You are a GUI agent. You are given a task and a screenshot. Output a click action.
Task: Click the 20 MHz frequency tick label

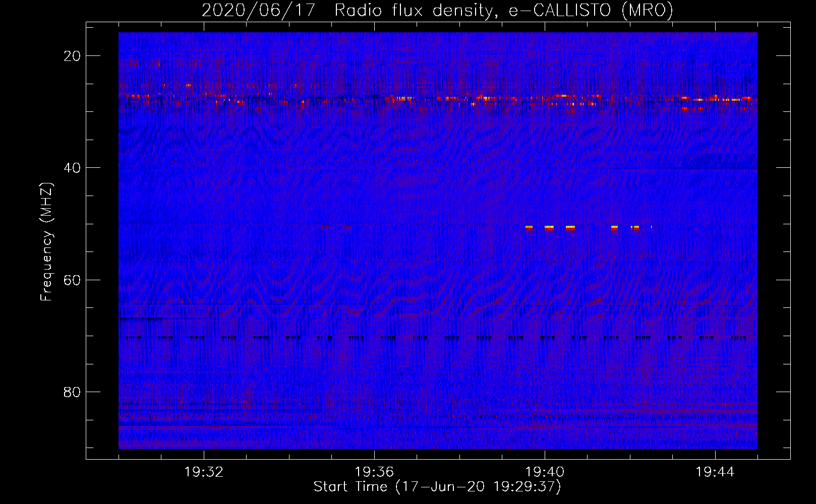coord(73,55)
